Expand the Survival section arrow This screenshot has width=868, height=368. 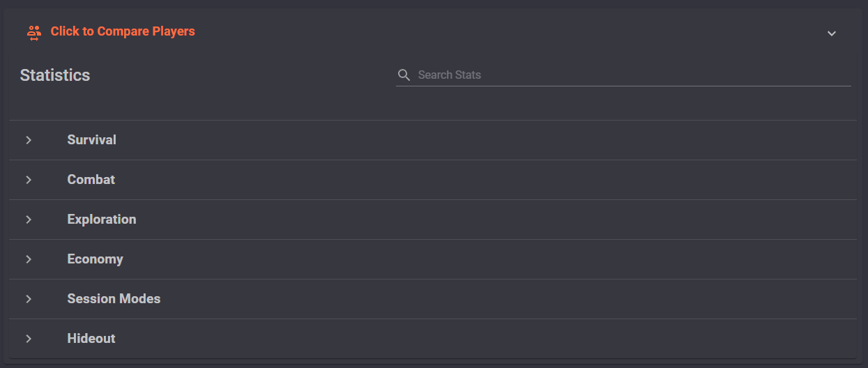[x=29, y=140]
